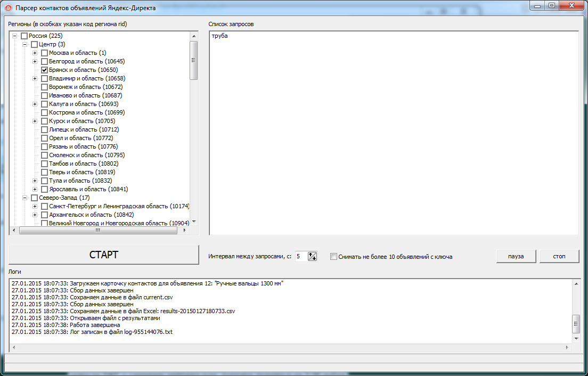The image size is (588, 376).
Task: Click the стоп button
Action: [559, 256]
